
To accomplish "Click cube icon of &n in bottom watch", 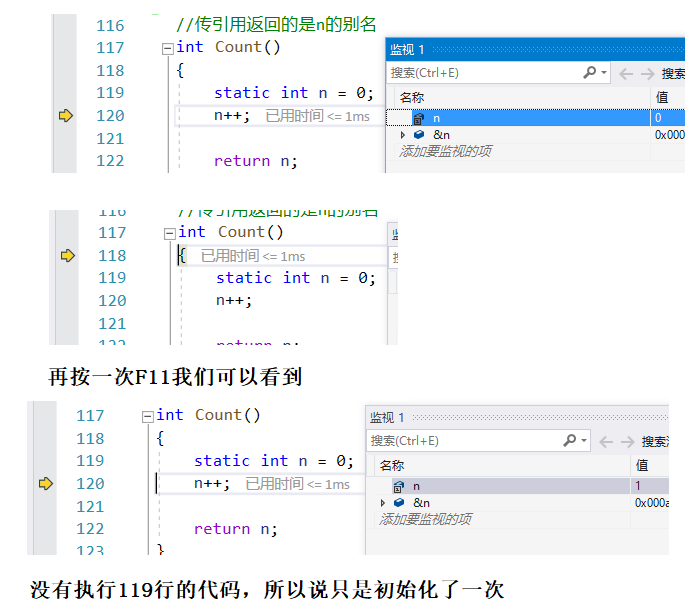I will click(x=399, y=502).
